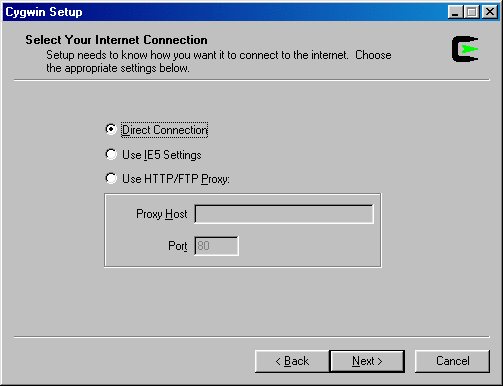
Task: Click the Proxy Host label
Action: point(162,214)
